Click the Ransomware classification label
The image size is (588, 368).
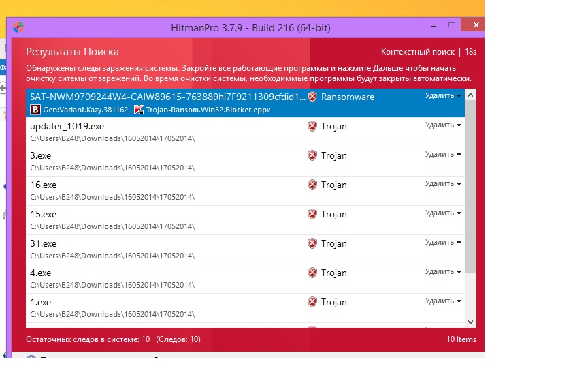348,97
